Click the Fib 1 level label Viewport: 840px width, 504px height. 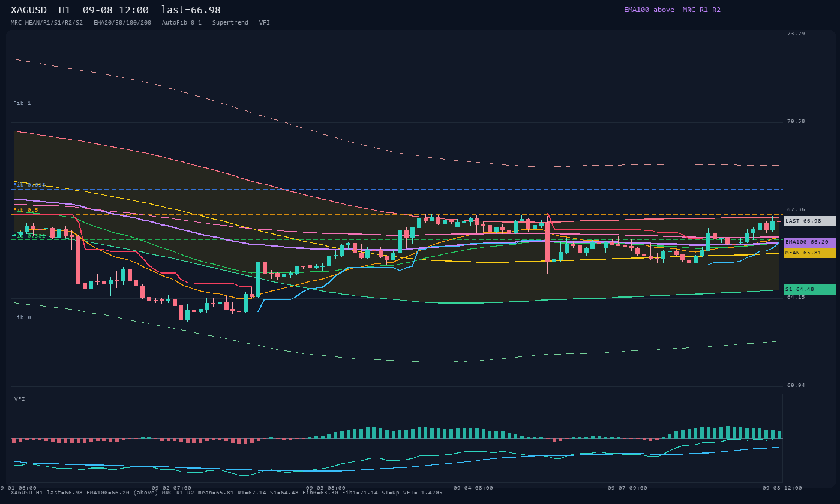pos(22,103)
